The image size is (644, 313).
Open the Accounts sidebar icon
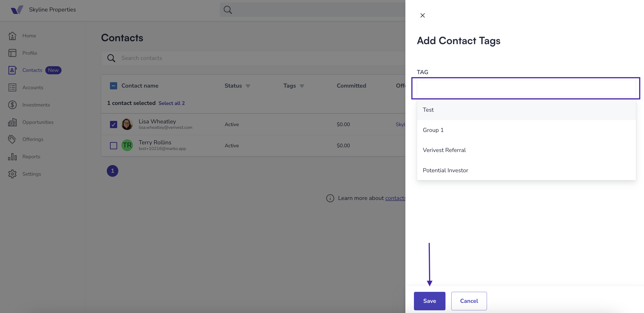[12, 87]
